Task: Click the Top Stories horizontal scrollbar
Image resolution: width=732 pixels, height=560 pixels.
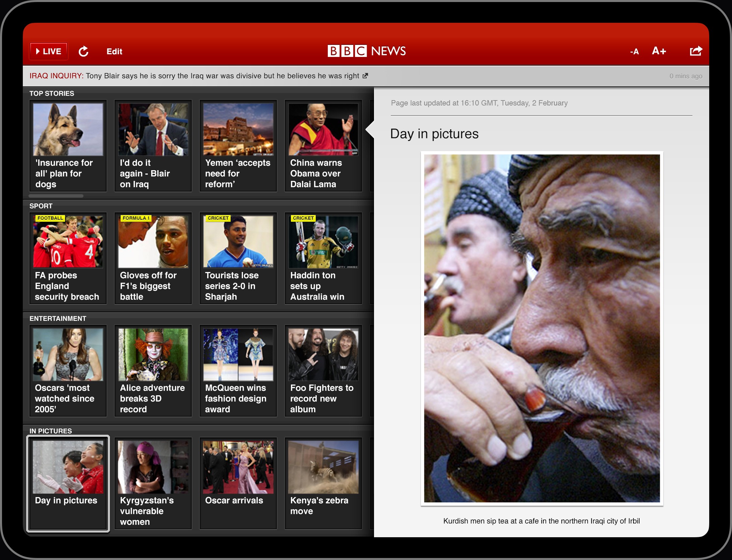Action: point(56,196)
